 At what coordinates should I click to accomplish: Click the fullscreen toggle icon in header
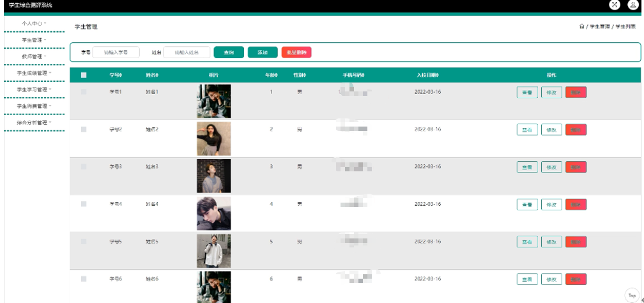point(615,4)
